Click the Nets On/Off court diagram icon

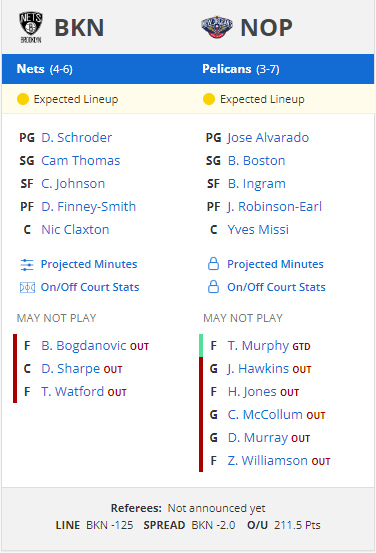27,287
